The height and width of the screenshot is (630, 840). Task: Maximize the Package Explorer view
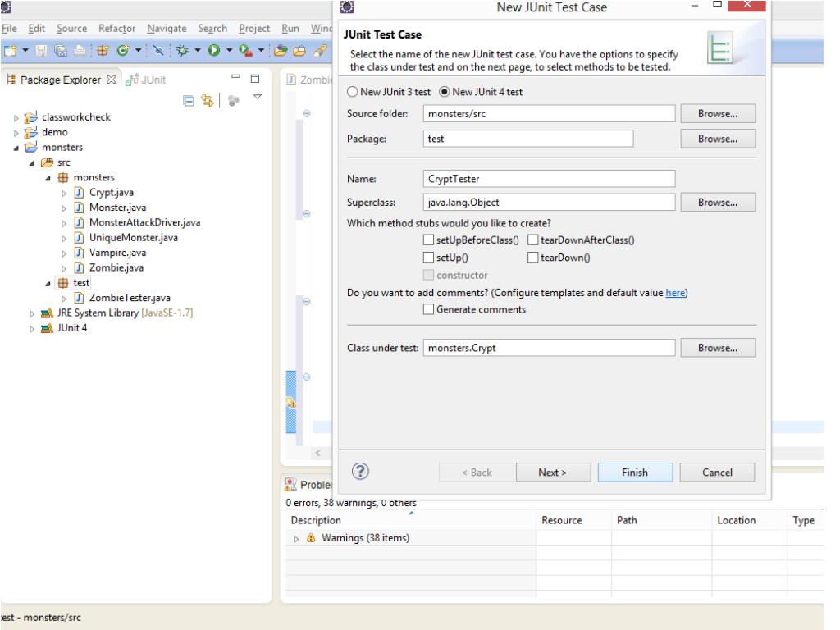255,79
